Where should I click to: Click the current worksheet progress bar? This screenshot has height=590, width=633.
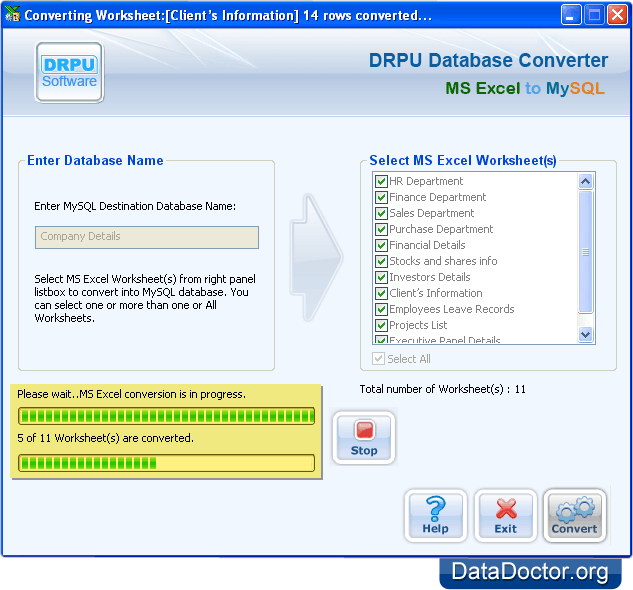click(166, 416)
